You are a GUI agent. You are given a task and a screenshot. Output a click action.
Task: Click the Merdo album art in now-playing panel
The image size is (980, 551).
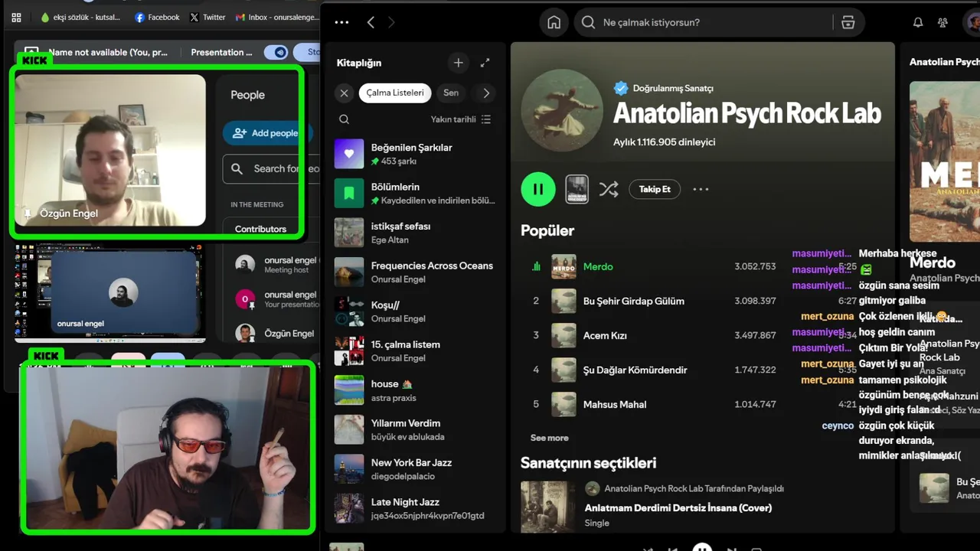click(x=945, y=161)
